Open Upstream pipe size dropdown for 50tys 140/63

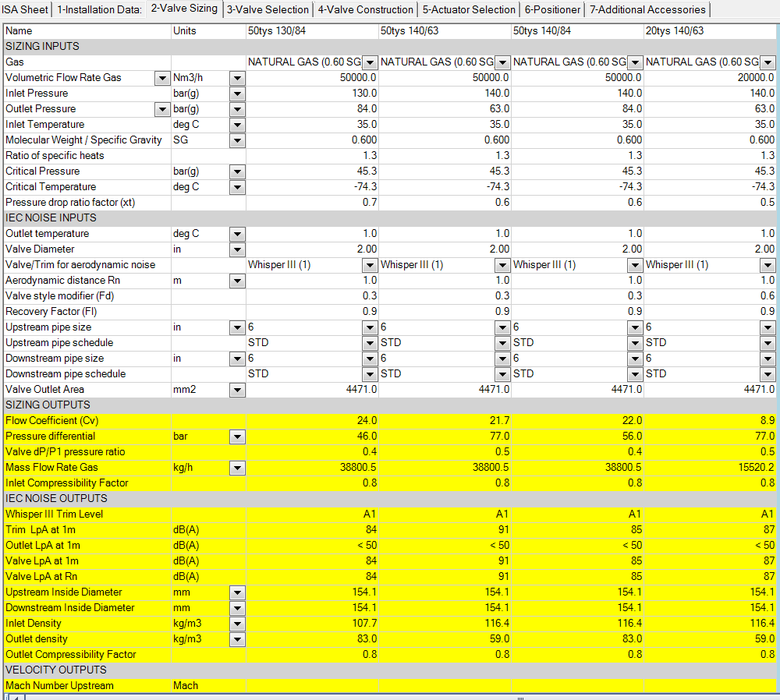click(502, 327)
